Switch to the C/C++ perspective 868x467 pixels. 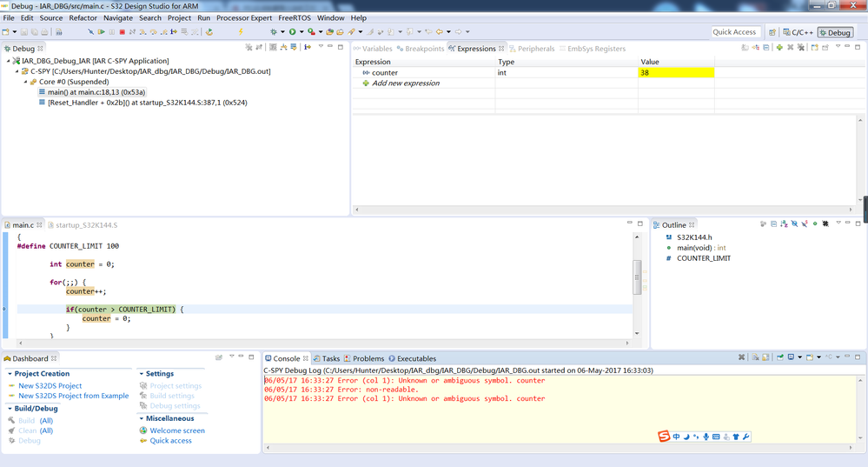click(x=798, y=33)
